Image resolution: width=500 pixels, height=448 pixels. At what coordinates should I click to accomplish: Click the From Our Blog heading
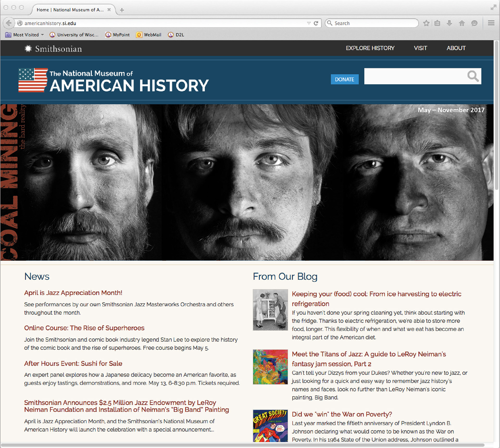285,276
